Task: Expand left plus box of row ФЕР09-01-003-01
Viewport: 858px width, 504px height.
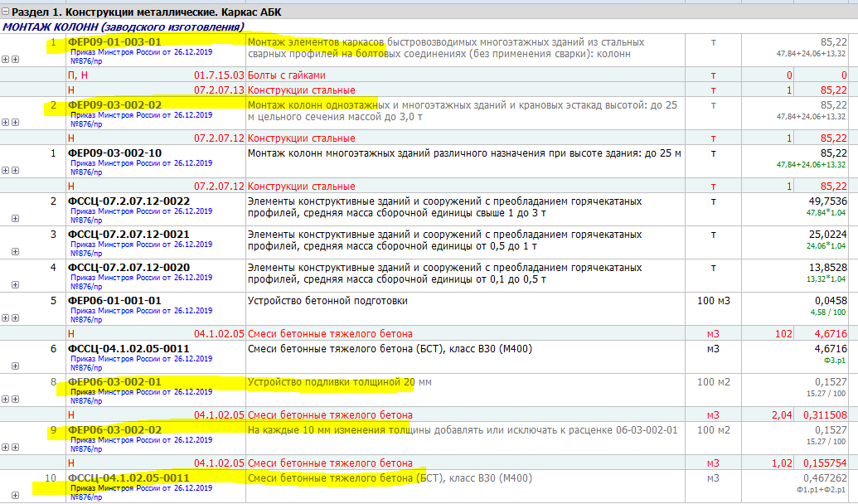Action: tap(6, 59)
